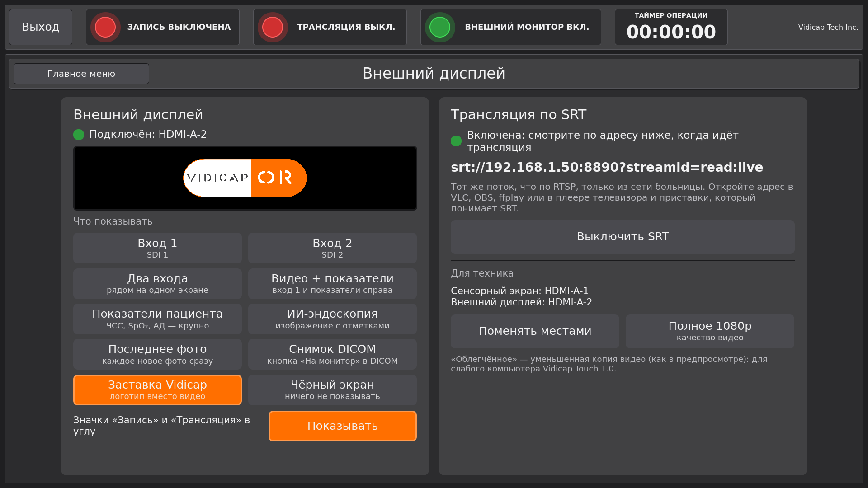Click the green HDMI-A-2 connected dot
Image resolution: width=868 pixels, height=488 pixels.
click(x=79, y=135)
